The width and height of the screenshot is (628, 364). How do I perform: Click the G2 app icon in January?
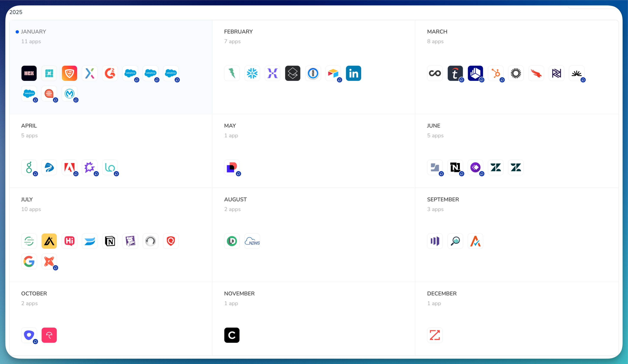pyautogui.click(x=110, y=73)
